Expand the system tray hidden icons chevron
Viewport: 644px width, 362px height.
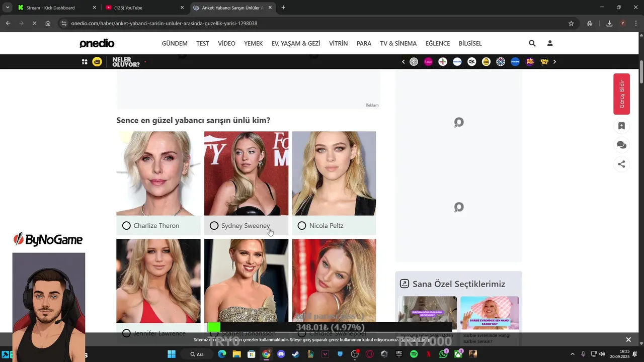(x=572, y=354)
